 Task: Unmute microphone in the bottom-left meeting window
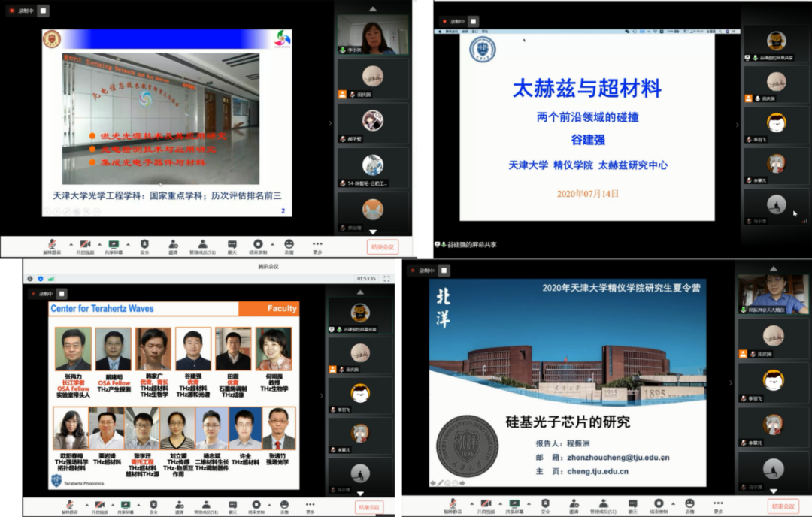(x=69, y=506)
